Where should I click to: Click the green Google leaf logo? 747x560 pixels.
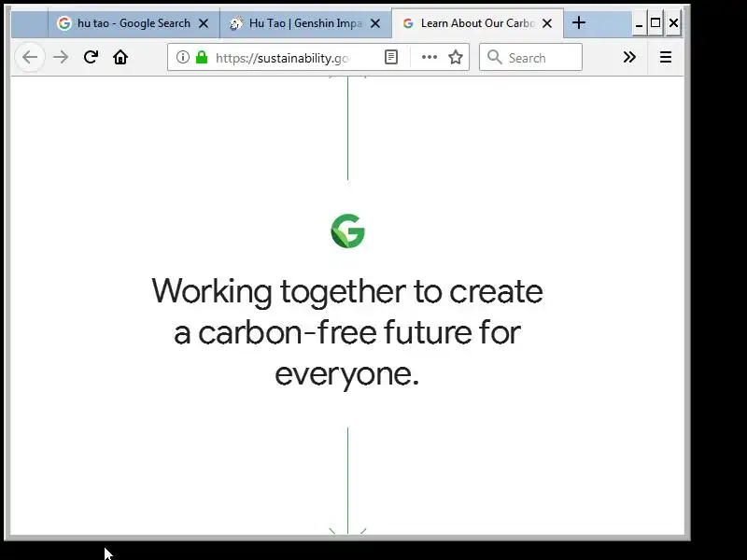pyautogui.click(x=347, y=231)
